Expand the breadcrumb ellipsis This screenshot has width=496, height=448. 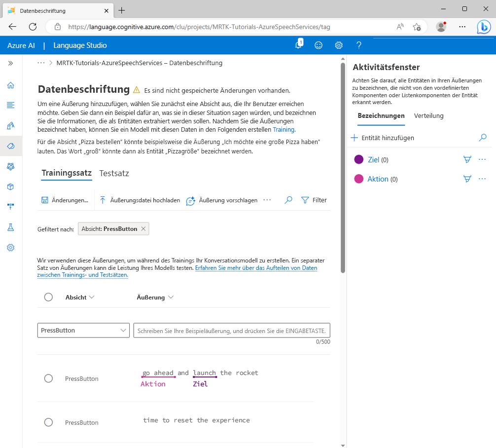tap(41, 63)
